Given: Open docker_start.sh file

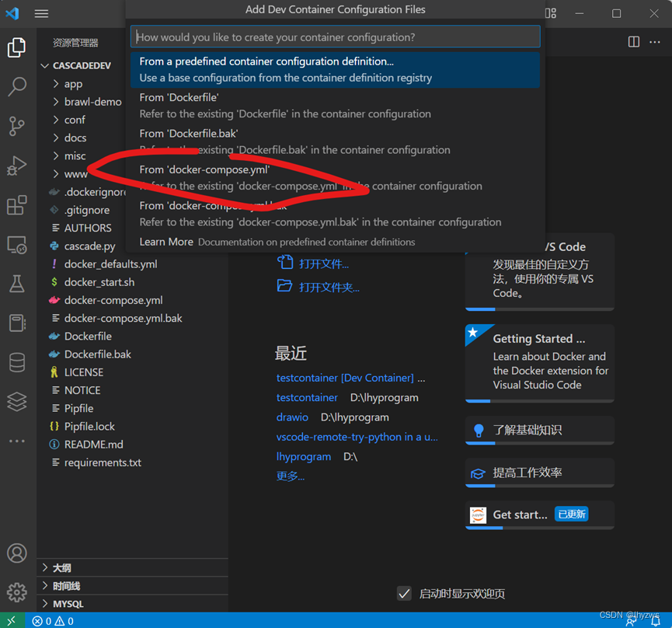Looking at the screenshot, I should (99, 282).
